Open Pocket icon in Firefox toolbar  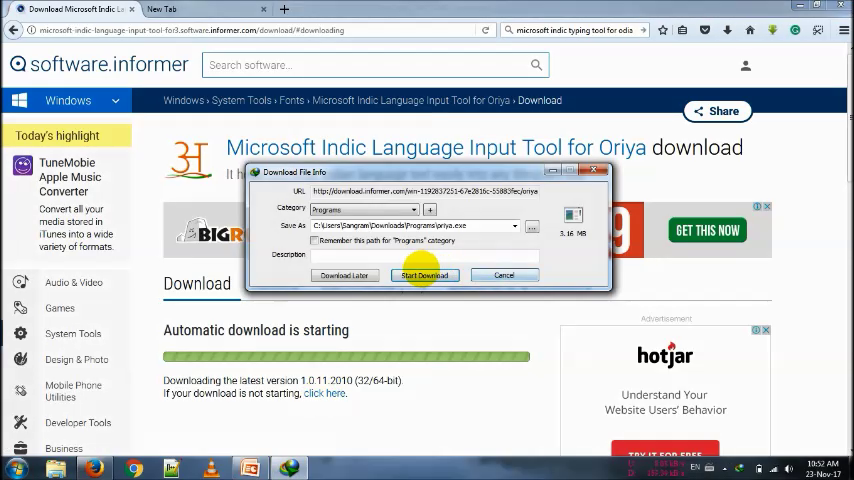(x=705, y=31)
